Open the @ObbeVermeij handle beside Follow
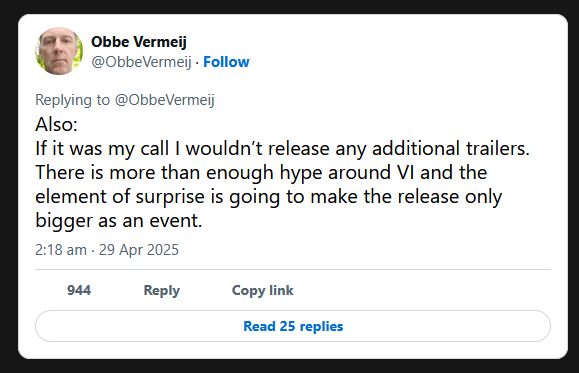This screenshot has width=579, height=373. [x=141, y=62]
